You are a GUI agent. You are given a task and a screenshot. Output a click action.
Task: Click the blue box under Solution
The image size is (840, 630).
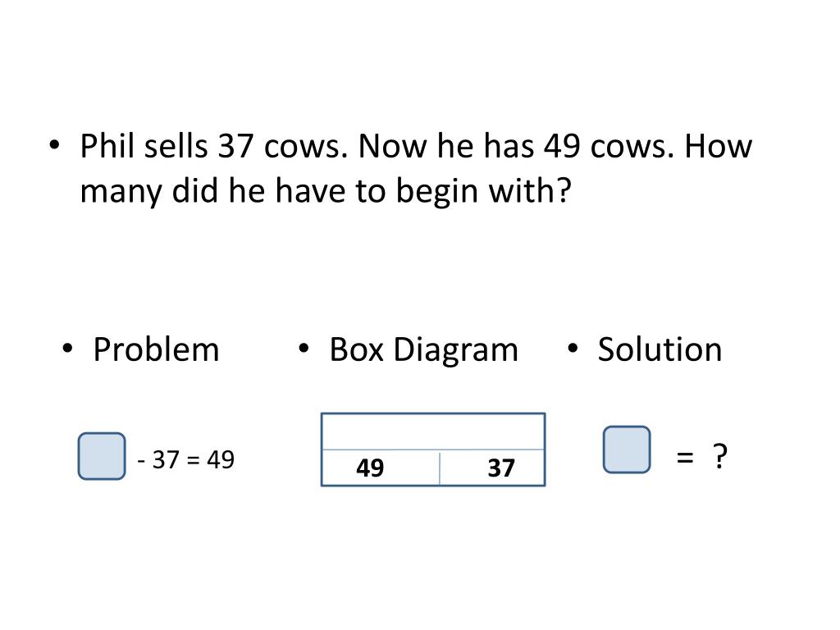(627, 450)
